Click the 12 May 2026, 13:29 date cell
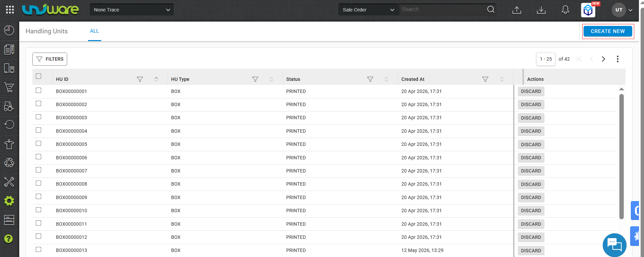This screenshot has width=644, height=257. [422, 250]
